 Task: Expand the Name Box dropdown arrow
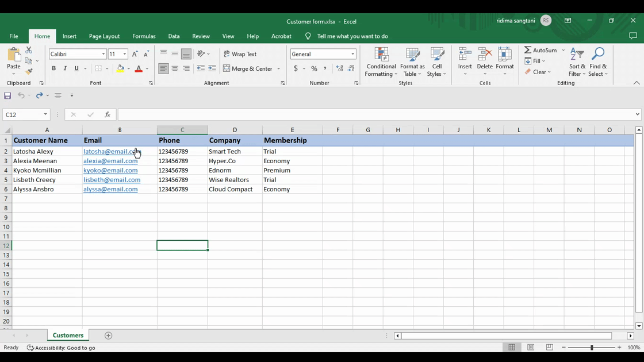tap(45, 114)
